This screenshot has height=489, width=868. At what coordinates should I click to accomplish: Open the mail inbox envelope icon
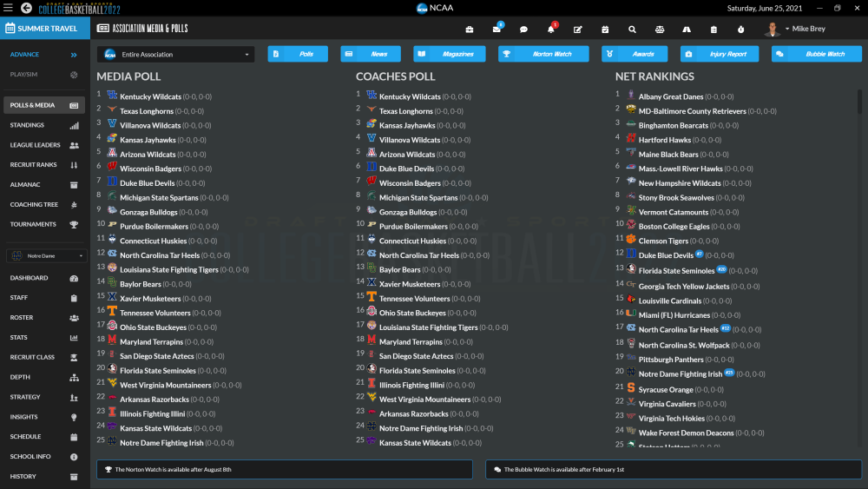[x=496, y=30]
